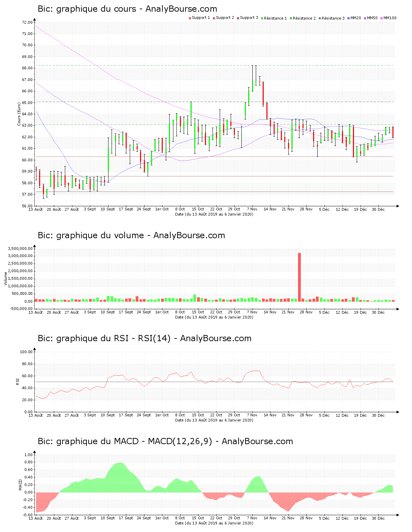The width and height of the screenshot is (412, 532).
Task: Click the -500,000.00 volume axis value
Action: pyautogui.click(x=21, y=309)
